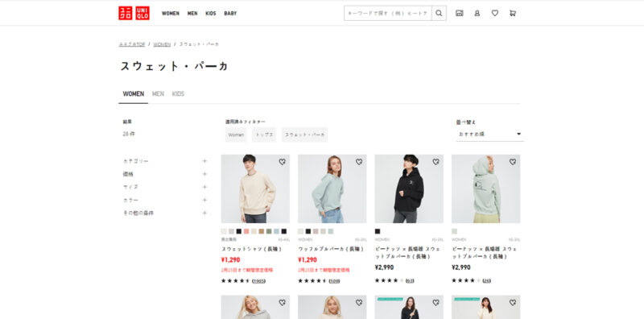Open MEN in the top navigation

click(x=192, y=13)
